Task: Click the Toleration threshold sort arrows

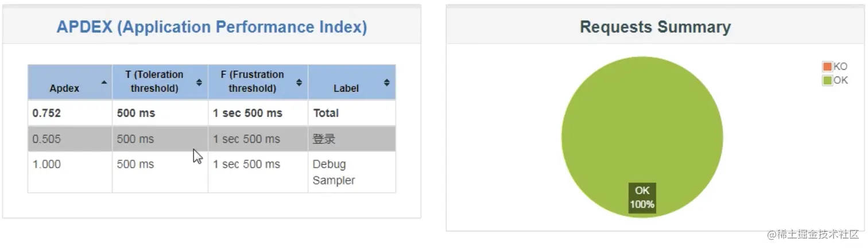Action: coord(199,82)
